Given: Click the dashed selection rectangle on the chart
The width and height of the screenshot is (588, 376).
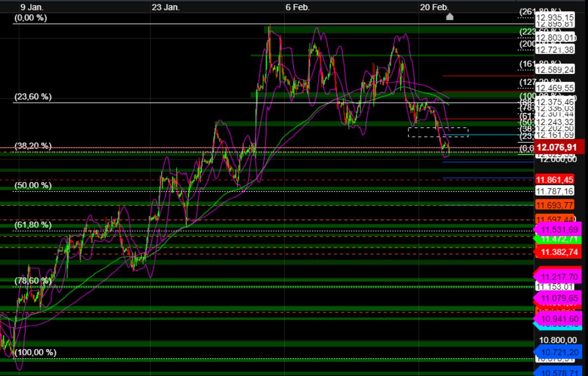Looking at the screenshot, I should point(438,131).
